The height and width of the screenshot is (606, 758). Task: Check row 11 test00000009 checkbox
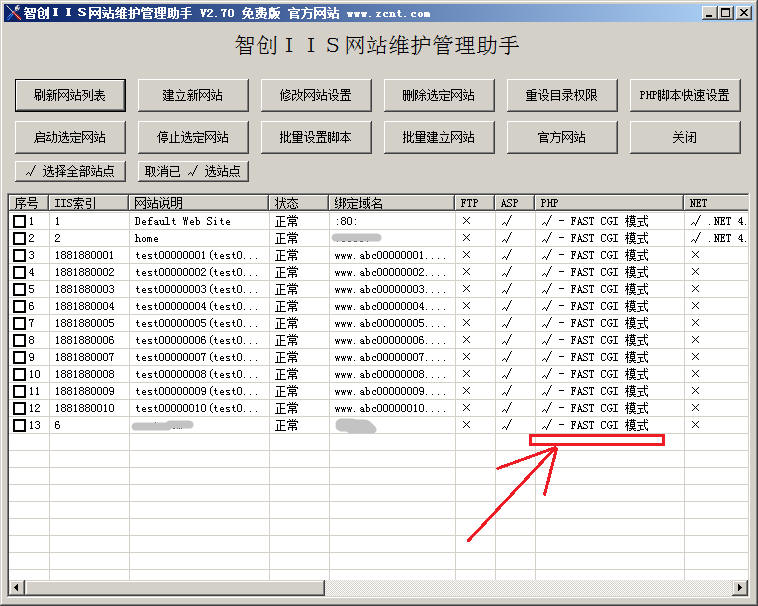click(19, 391)
